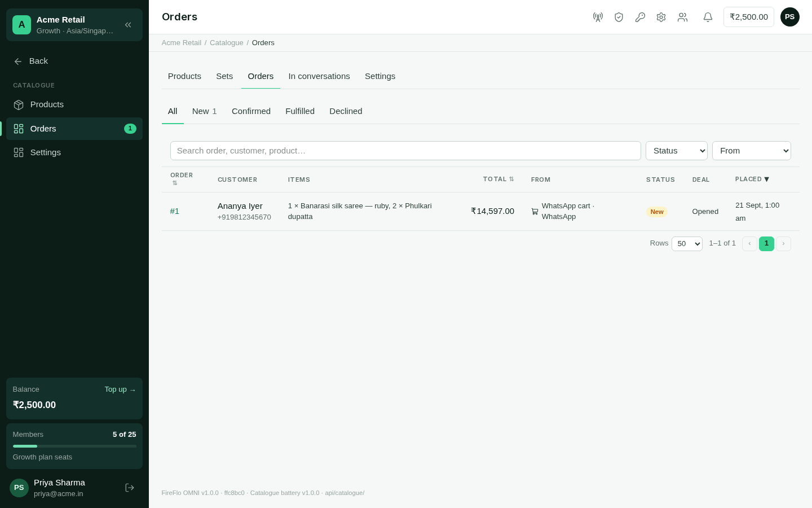Go to Acme Retail in the breadcrumb
812x508 pixels.
182,43
